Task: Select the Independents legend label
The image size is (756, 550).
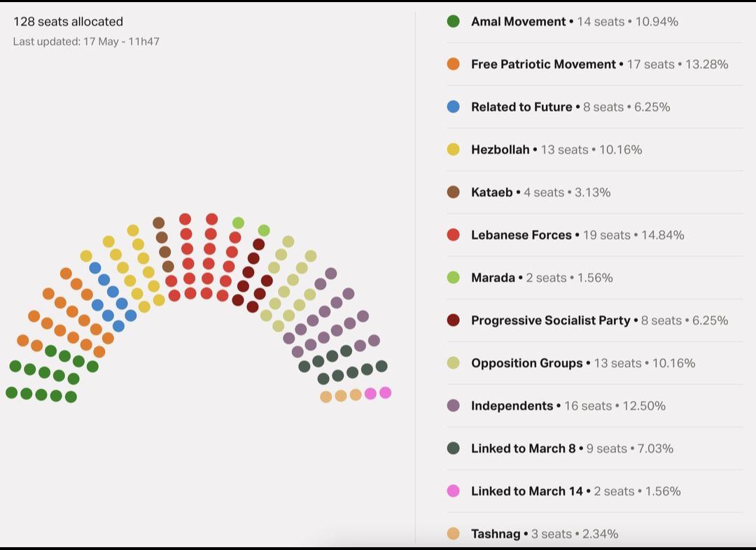Action: [x=512, y=406]
